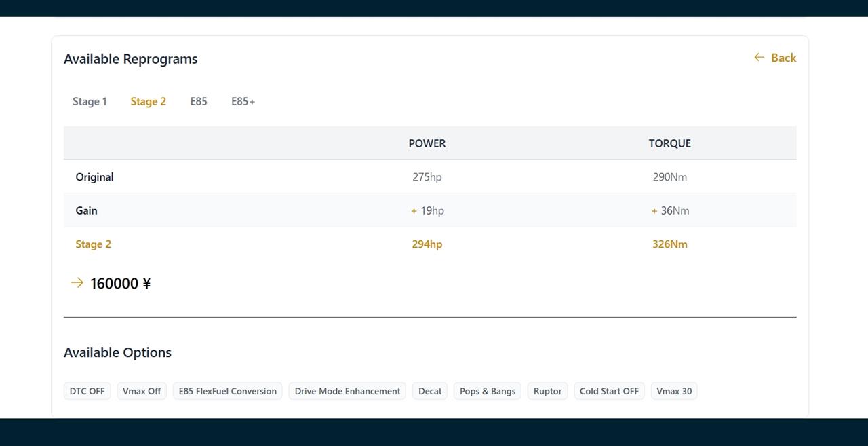Select the Stage 2 tab
The image size is (868, 446).
coord(148,101)
